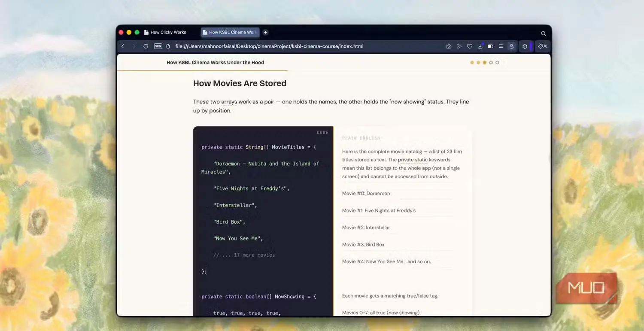Click the Movie #2: Interstellar explanation line
Viewport: 644px width, 331px height.
[x=366, y=228]
